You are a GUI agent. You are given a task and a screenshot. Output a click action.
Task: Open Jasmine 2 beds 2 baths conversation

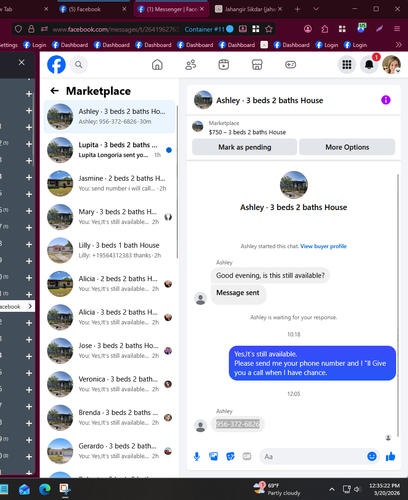tap(109, 183)
